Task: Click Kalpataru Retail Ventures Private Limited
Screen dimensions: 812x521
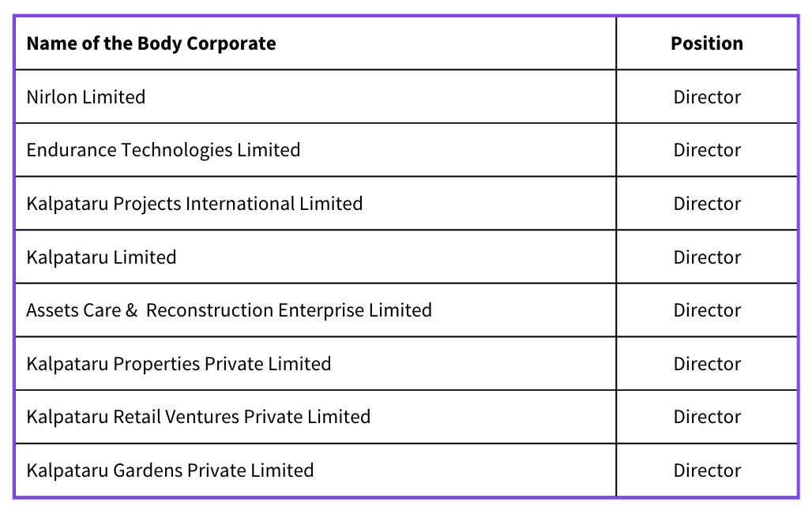Action: 198,417
